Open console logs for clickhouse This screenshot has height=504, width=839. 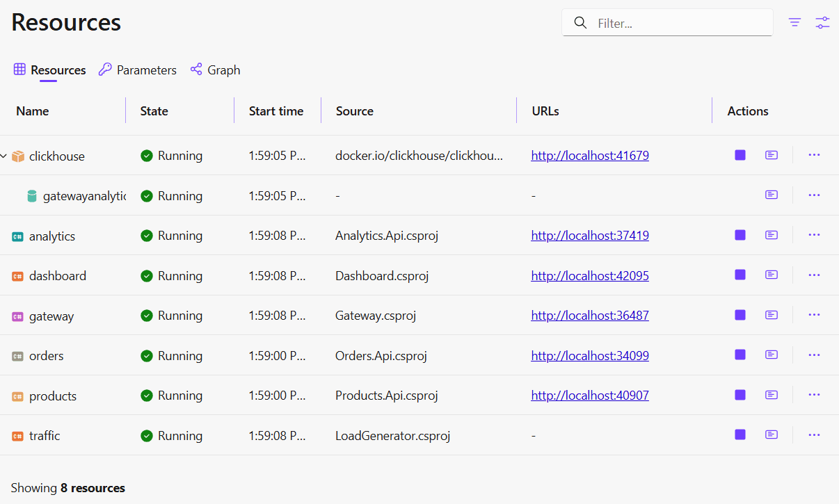pyautogui.click(x=772, y=155)
